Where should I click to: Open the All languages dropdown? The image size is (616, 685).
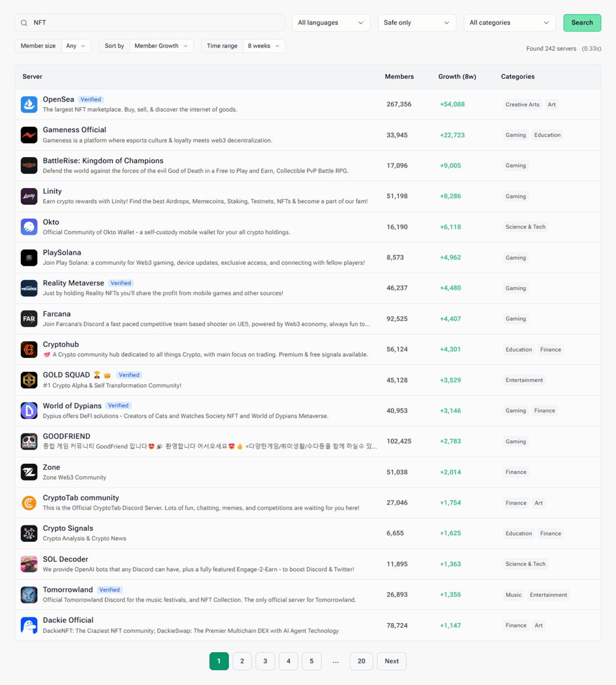tap(331, 23)
